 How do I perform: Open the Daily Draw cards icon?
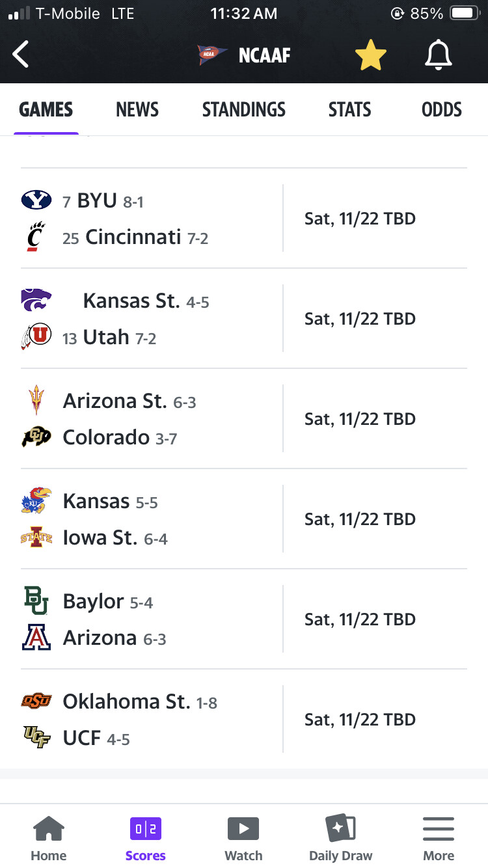(340, 828)
